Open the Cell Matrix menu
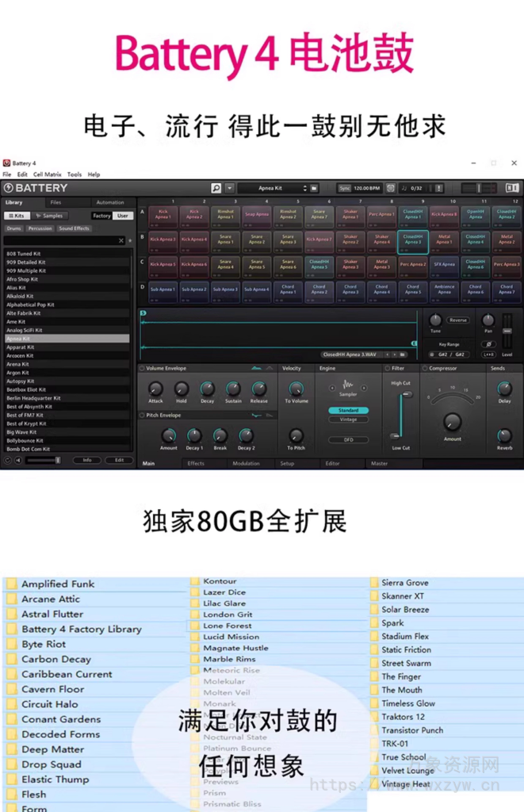This screenshot has height=812, width=524. (x=47, y=174)
